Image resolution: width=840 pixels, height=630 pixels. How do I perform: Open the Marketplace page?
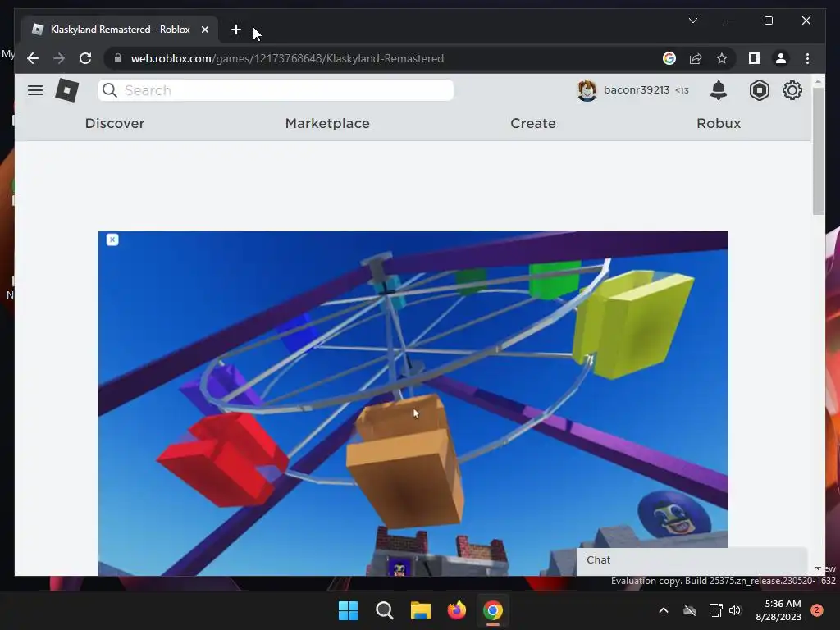coord(327,123)
